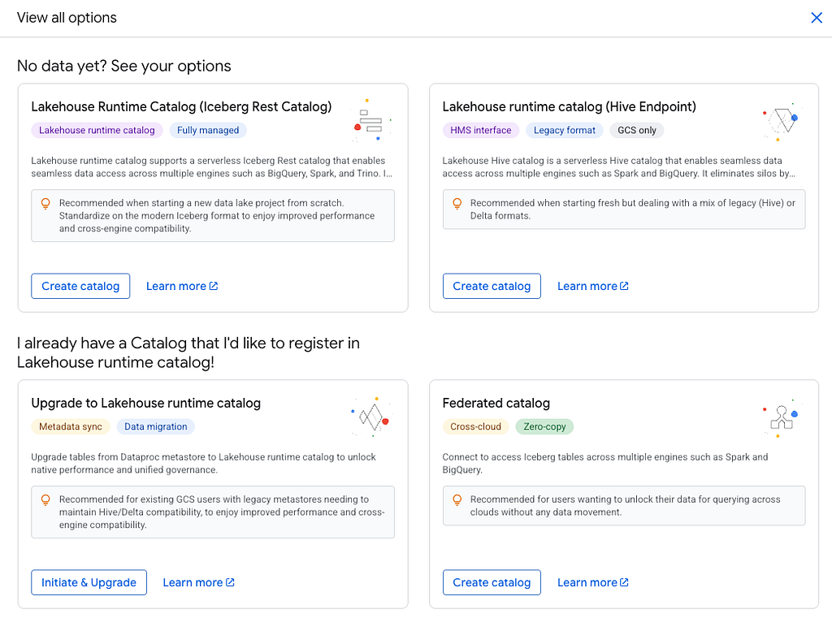Select the Zero-copy tag chip
832x644 pixels.
[x=544, y=426]
